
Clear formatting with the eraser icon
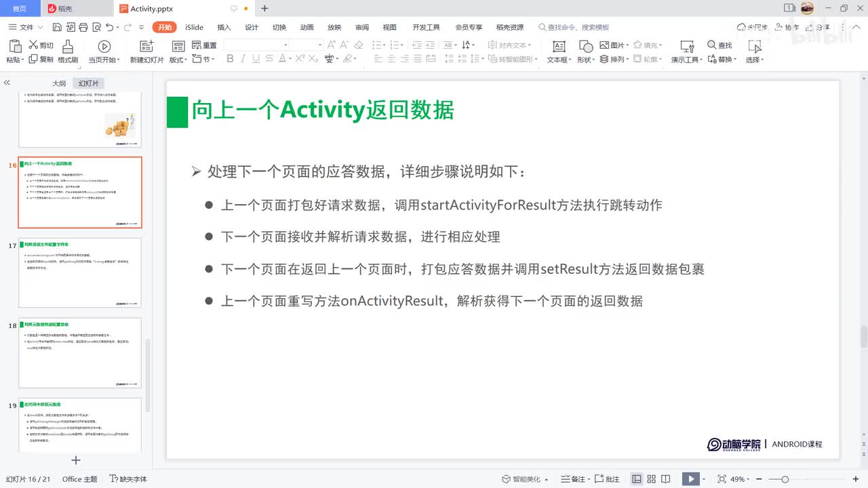[x=359, y=45]
